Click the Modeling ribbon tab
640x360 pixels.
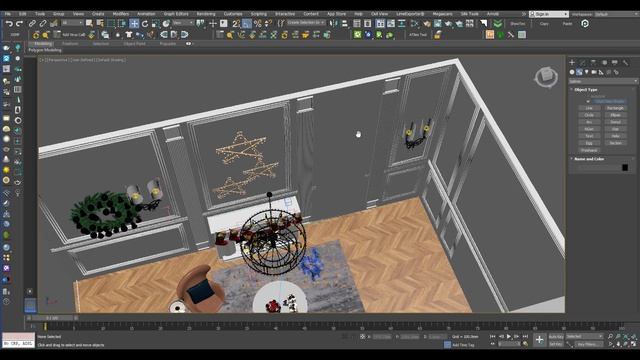(43, 44)
